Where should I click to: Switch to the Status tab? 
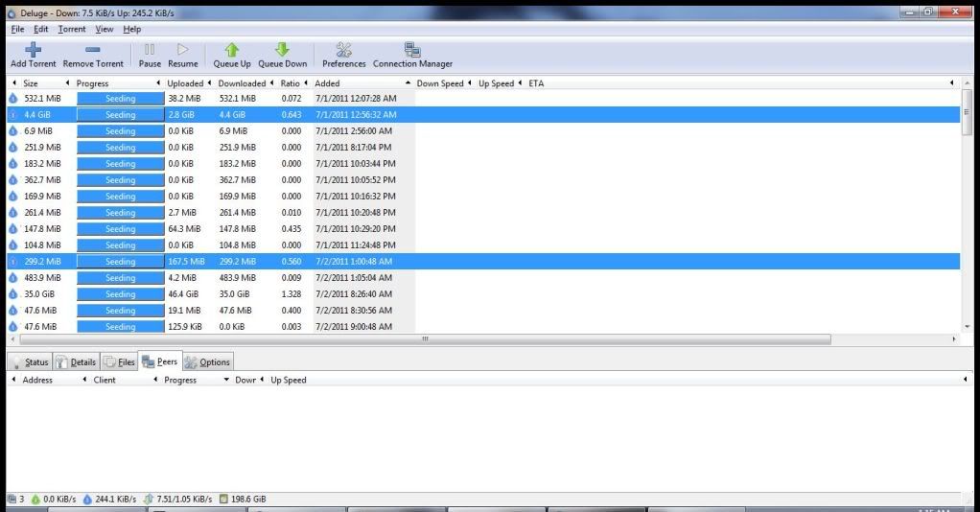[30, 362]
